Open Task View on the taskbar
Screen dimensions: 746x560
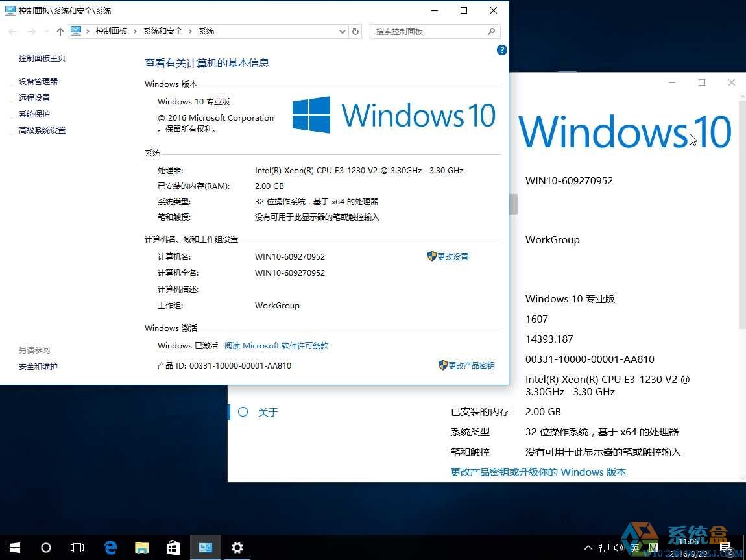[x=77, y=547]
